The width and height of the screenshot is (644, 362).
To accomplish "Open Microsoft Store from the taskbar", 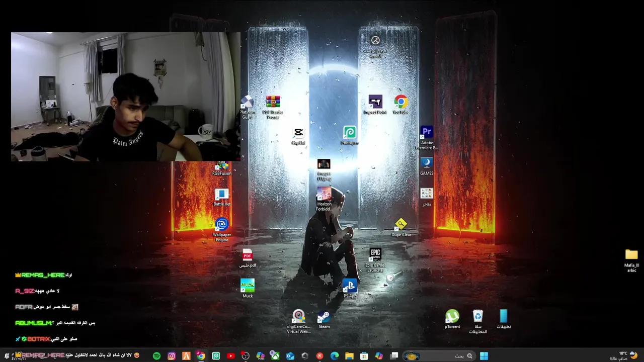I will 364,356.
